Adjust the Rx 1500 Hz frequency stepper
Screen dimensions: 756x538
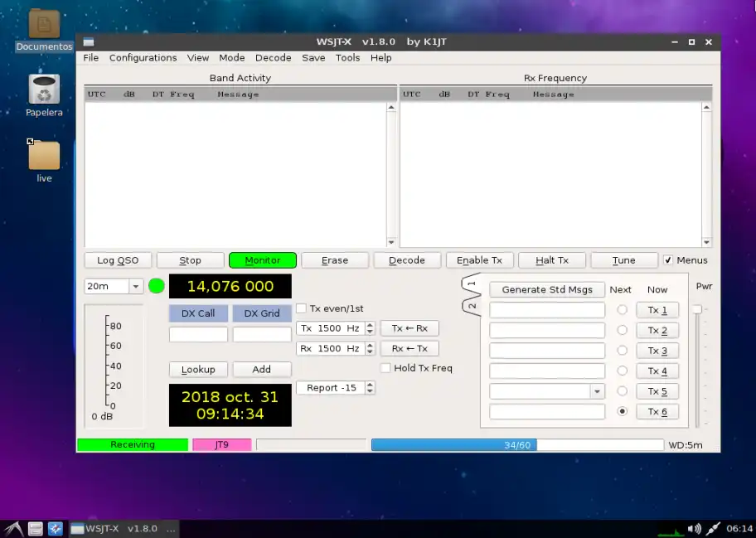click(x=370, y=348)
